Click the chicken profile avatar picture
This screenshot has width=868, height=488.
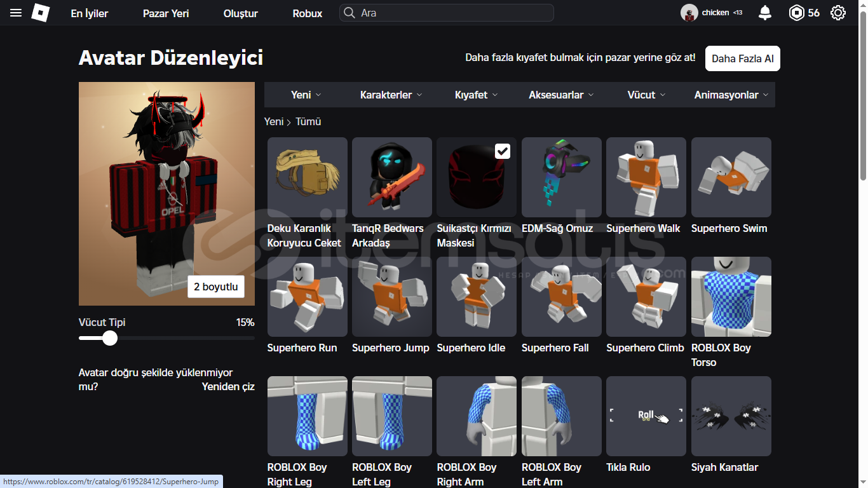[x=689, y=13]
